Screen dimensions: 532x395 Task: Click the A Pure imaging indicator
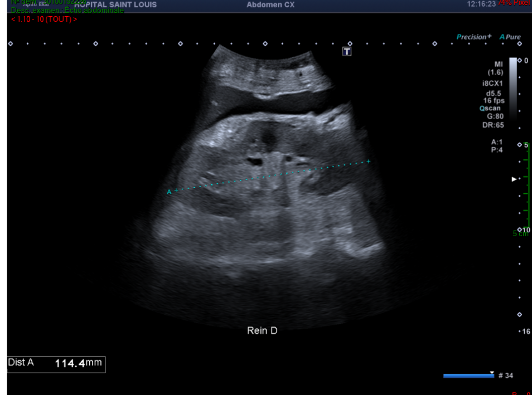[x=510, y=37]
